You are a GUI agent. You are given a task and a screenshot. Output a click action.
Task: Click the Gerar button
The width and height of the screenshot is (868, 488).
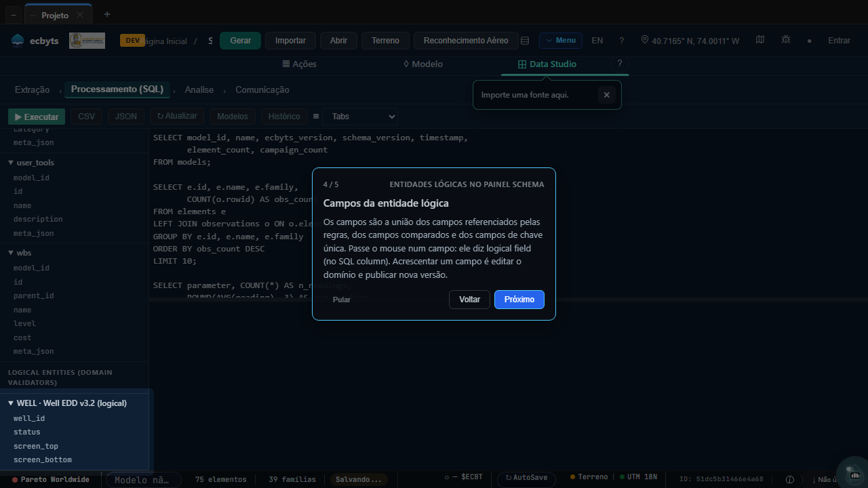click(x=241, y=41)
